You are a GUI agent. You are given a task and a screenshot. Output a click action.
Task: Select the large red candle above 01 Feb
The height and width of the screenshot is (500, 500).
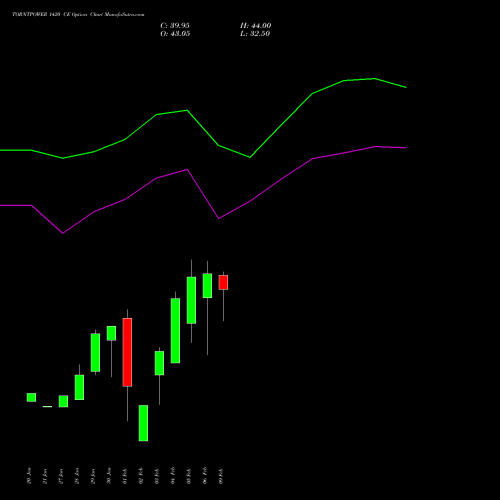[127, 352]
